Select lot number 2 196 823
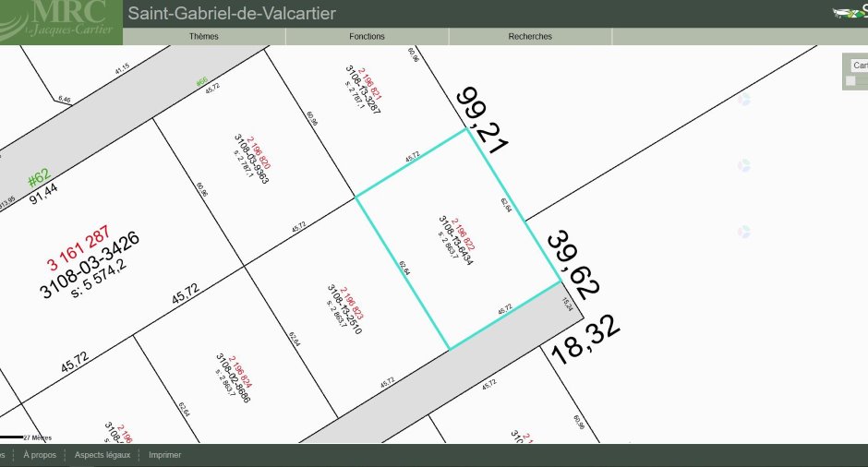This screenshot has height=467, width=868. pos(352,304)
